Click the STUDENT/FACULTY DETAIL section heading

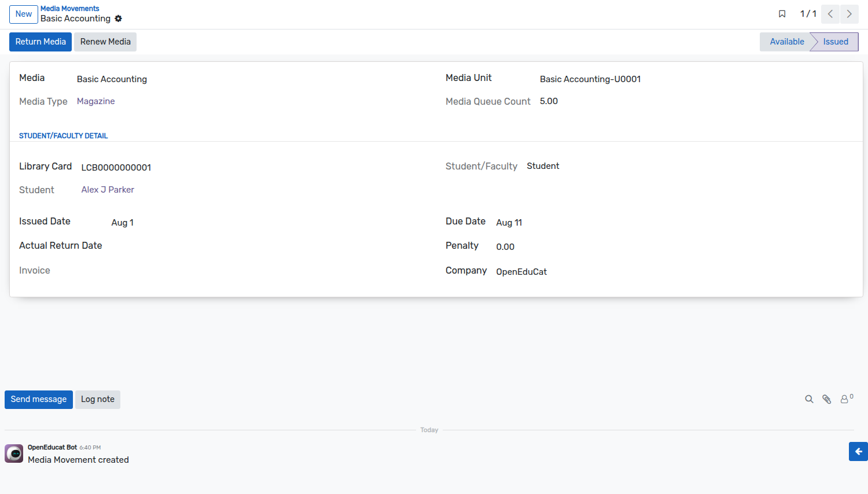pyautogui.click(x=64, y=136)
